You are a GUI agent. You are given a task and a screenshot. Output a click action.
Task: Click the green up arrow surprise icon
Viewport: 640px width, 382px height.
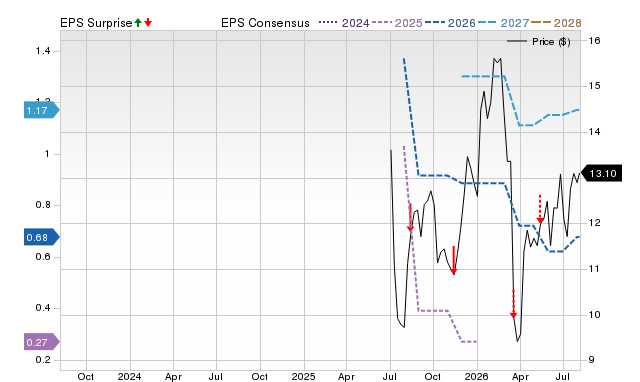point(138,23)
